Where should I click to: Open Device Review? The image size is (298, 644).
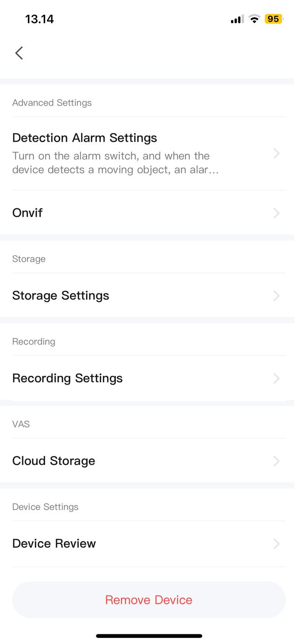pyautogui.click(x=54, y=544)
